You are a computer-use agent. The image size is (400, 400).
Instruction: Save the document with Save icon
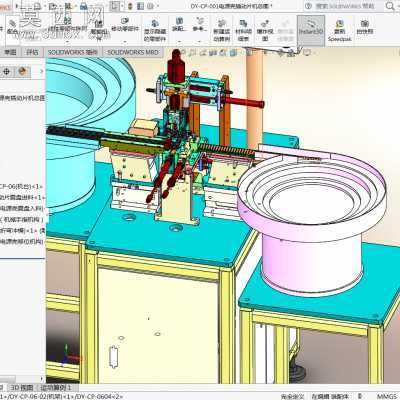click(x=68, y=6)
